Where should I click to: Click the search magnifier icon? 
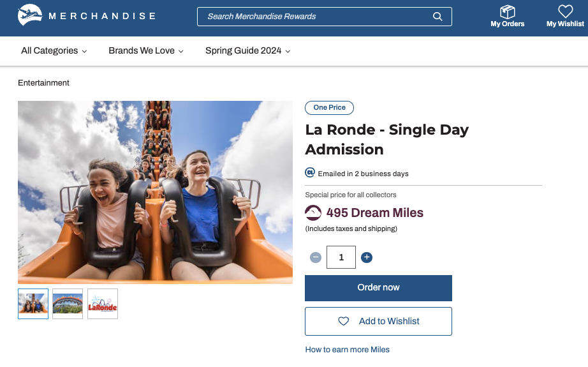pos(437,17)
